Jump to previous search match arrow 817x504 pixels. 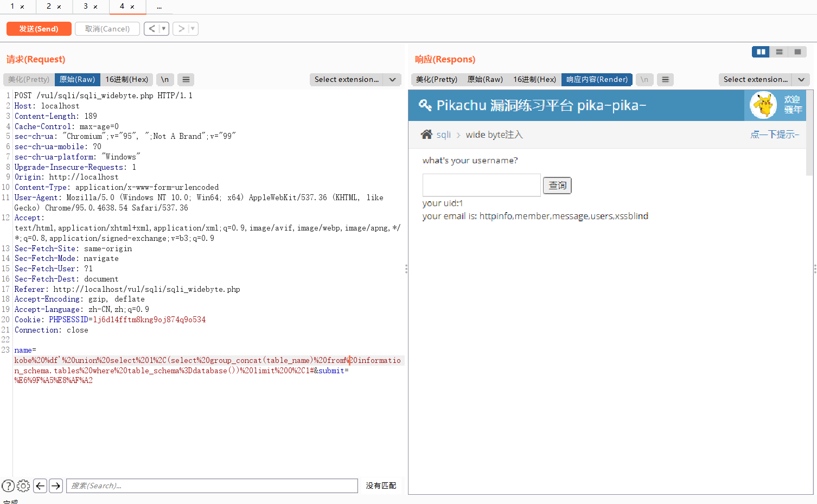[x=40, y=486]
